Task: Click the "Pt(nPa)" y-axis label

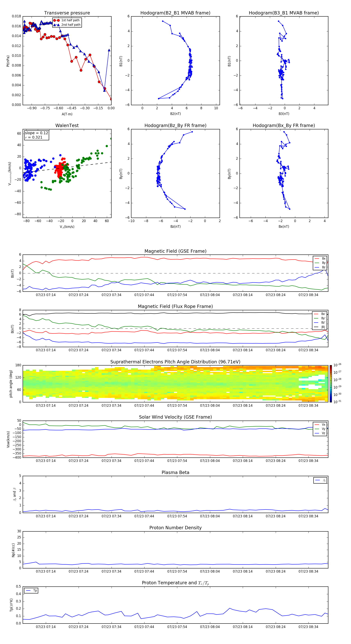Action: tap(8, 61)
